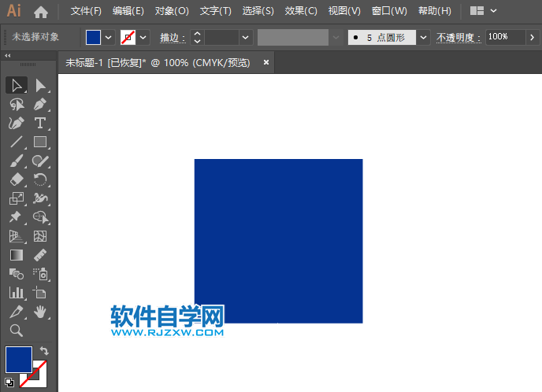Select the Gradient tool
The width and height of the screenshot is (542, 392).
click(17, 255)
